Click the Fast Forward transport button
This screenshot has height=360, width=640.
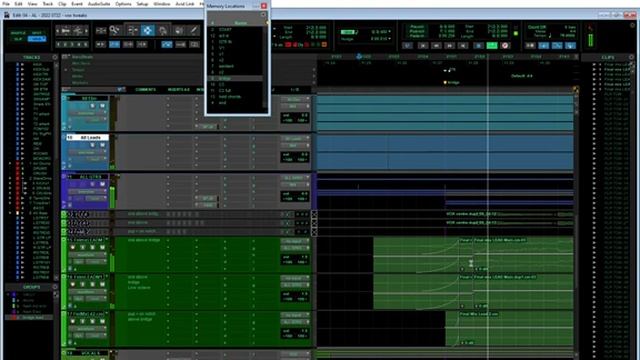(449, 45)
